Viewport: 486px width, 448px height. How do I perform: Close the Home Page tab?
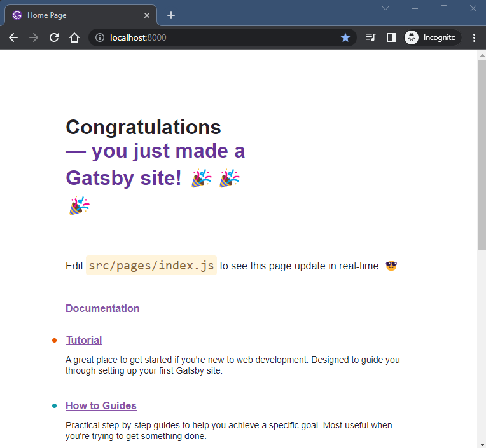[x=147, y=15]
